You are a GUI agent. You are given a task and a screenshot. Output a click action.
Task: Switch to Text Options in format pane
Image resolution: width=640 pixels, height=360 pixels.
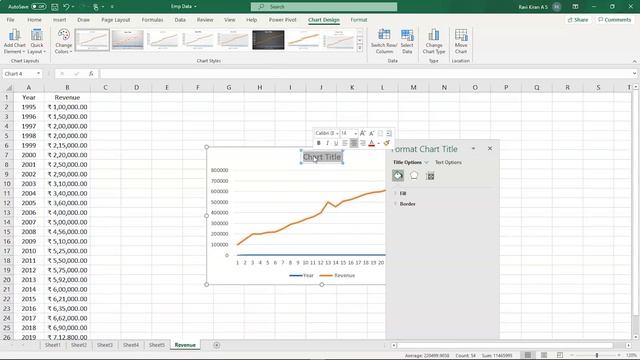[448, 162]
